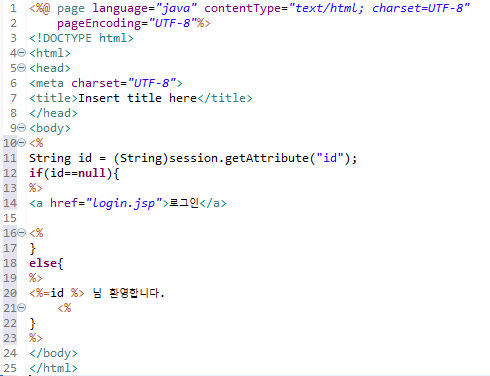Click "Insert title here" text

pos(137,98)
